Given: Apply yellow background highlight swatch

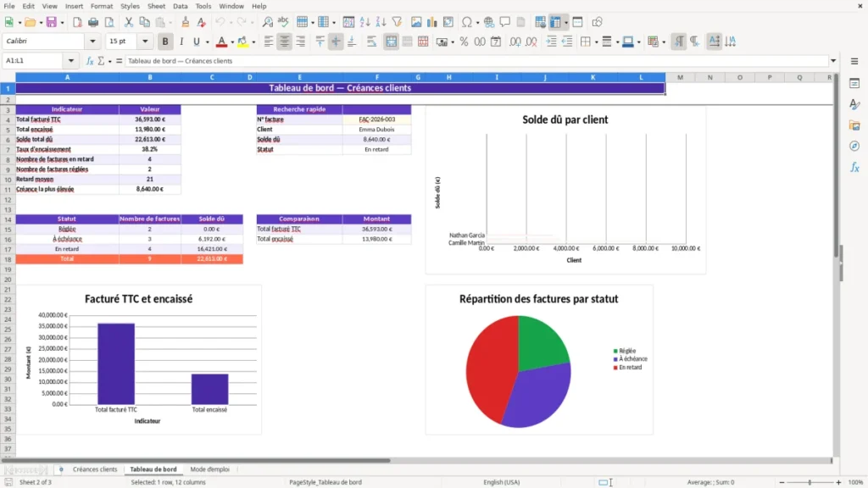Looking at the screenshot, I should click(242, 42).
